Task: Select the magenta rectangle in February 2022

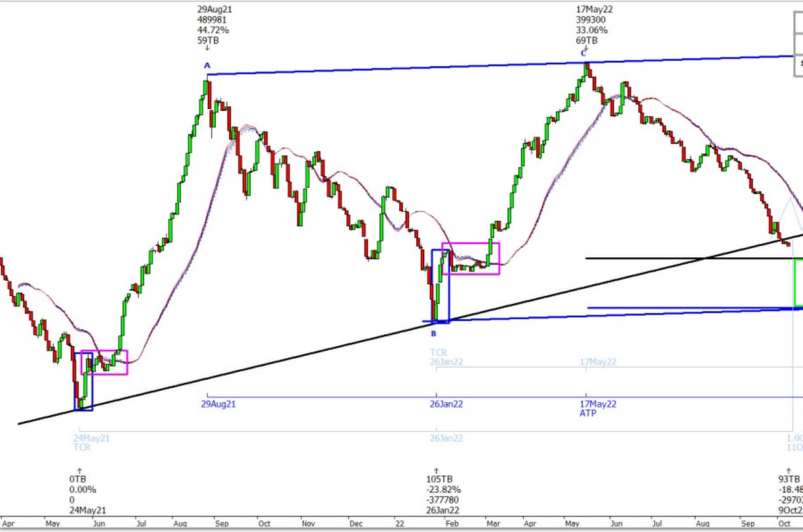Action: tap(471, 259)
